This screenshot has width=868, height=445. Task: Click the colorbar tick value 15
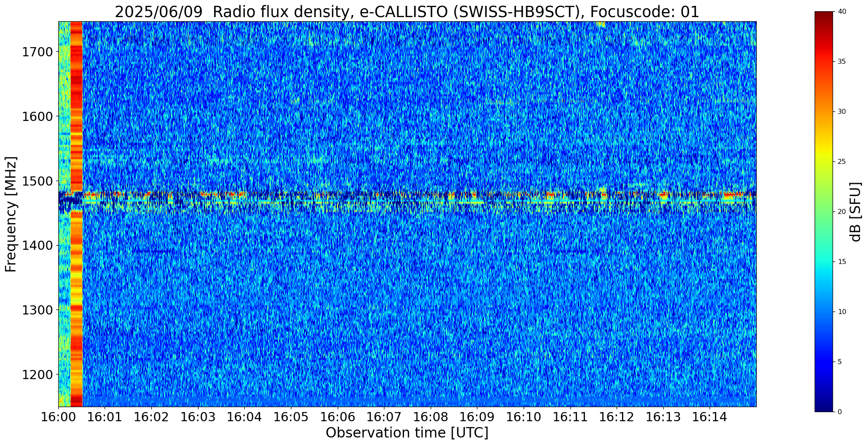(x=842, y=262)
